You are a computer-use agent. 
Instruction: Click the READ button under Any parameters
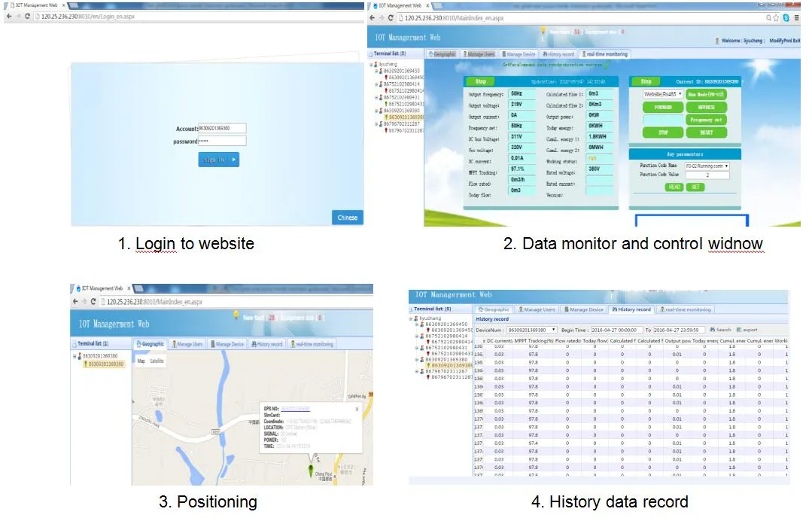[674, 187]
